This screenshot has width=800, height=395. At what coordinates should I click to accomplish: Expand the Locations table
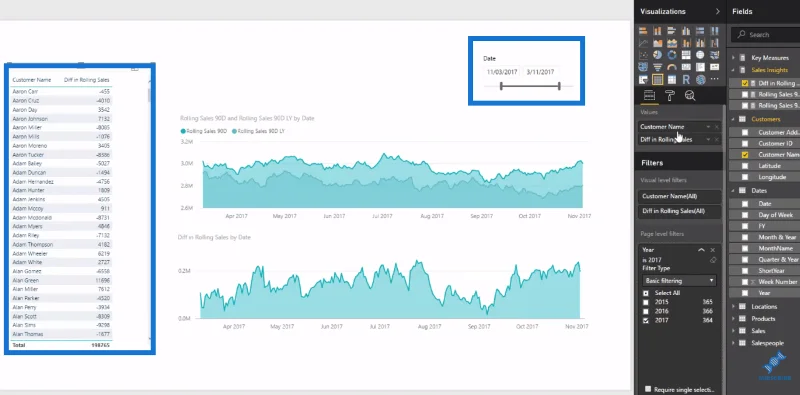click(x=734, y=307)
